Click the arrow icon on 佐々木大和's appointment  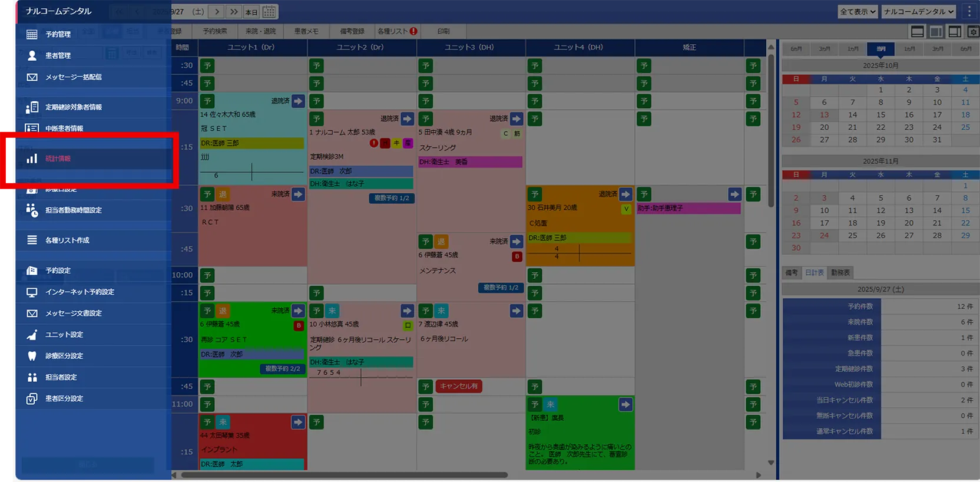click(x=298, y=101)
